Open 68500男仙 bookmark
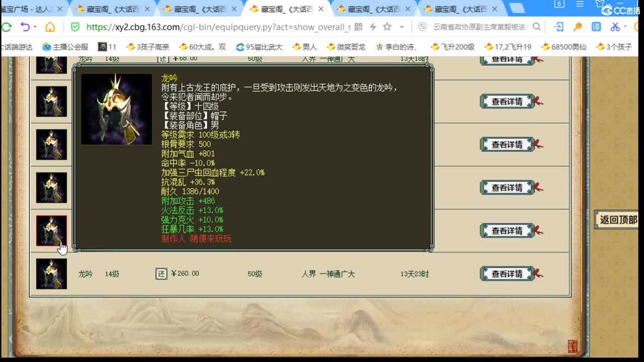Image resolution: width=644 pixels, height=362 pixels. tap(564, 47)
